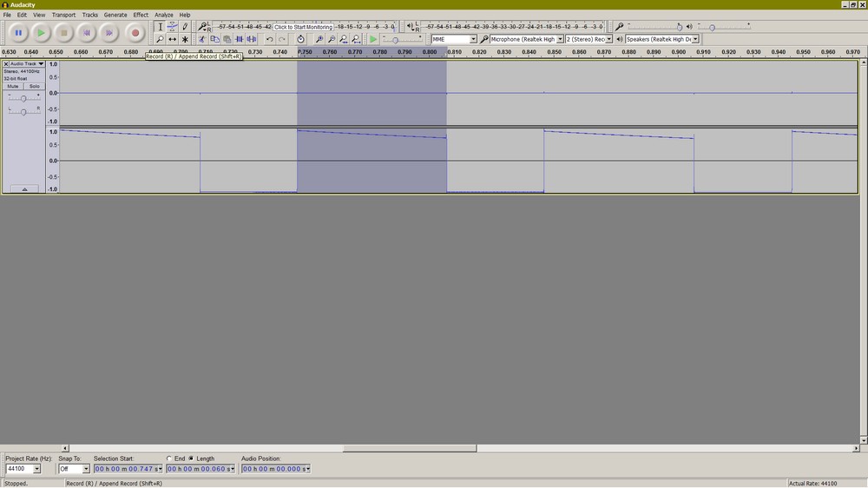Open the Effect menu
The image size is (868, 488).
(141, 15)
